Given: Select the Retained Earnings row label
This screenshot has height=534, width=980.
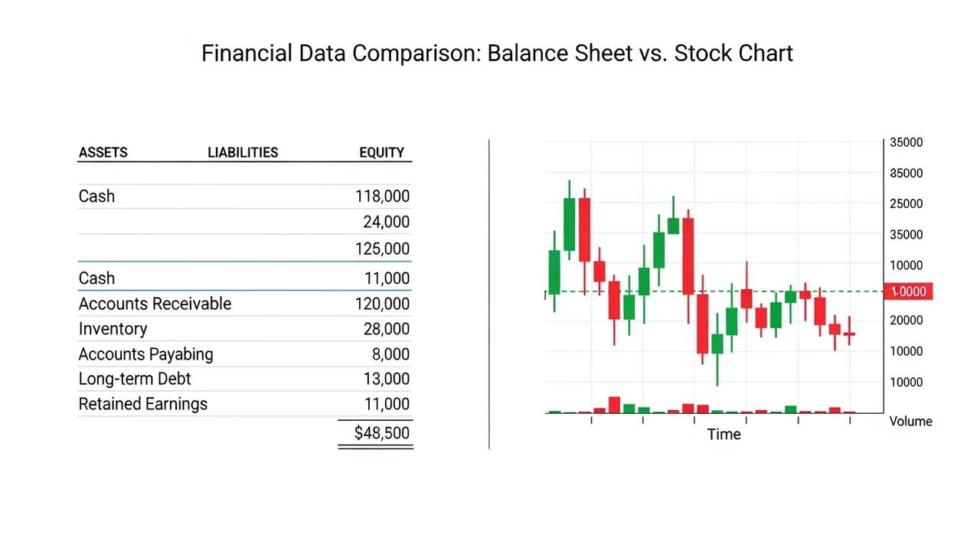Looking at the screenshot, I should [142, 404].
